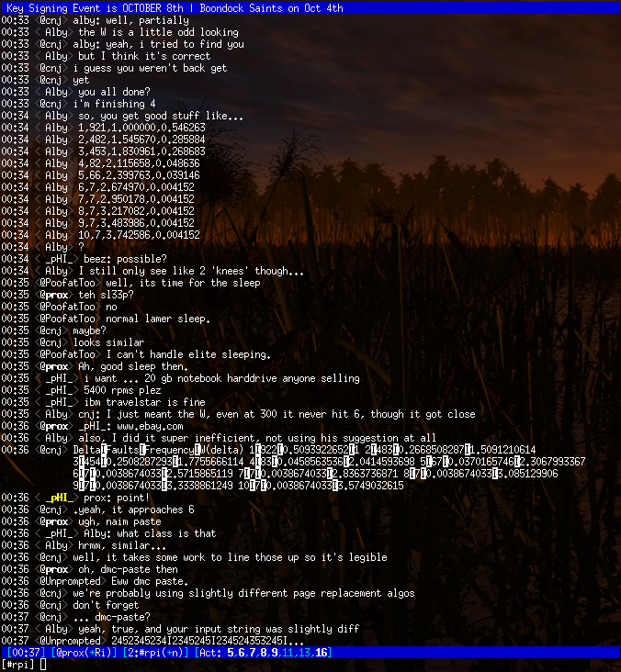621x672 pixels.
Task: Click the link www.ebay.com in prox's message
Action: pos(150,427)
